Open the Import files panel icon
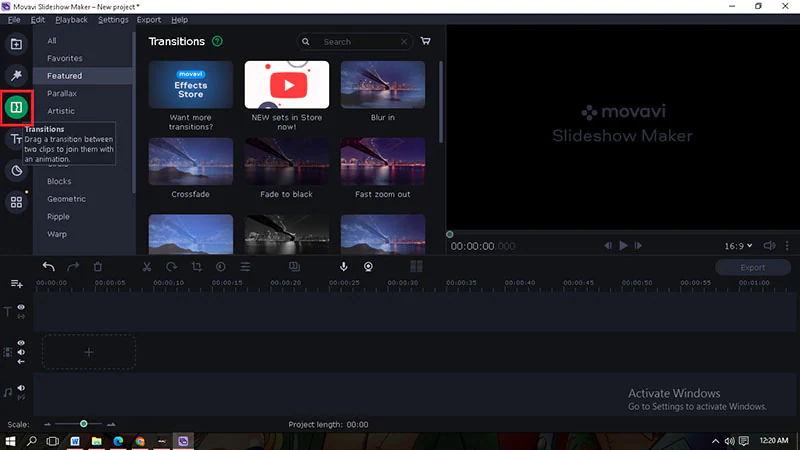Screen dimensions: 800x450 click(x=16, y=44)
